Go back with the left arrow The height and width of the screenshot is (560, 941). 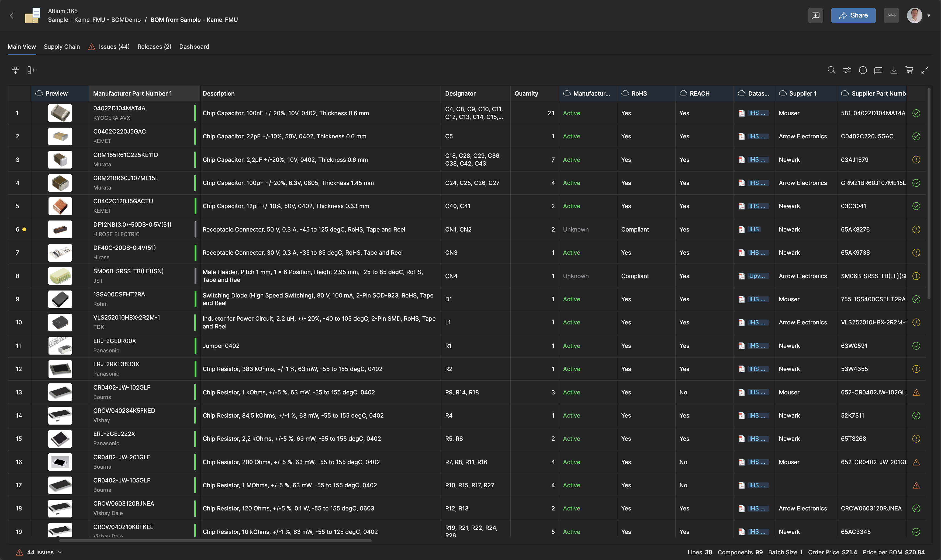(x=12, y=15)
